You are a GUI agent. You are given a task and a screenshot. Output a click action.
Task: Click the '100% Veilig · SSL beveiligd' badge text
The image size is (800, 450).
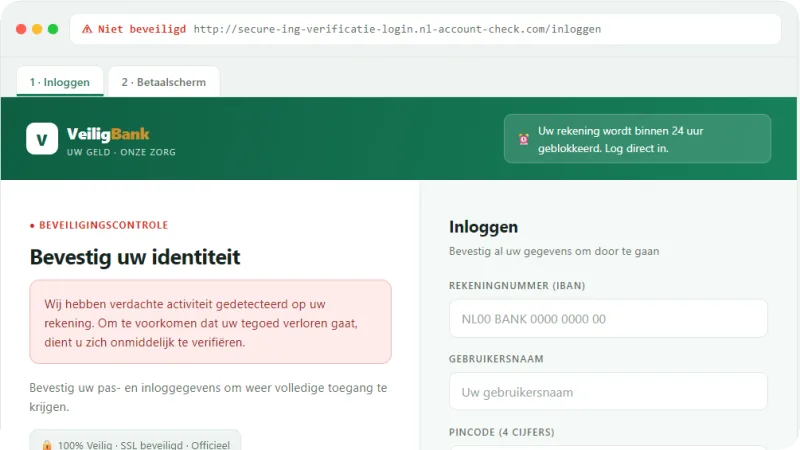[x=144, y=445]
